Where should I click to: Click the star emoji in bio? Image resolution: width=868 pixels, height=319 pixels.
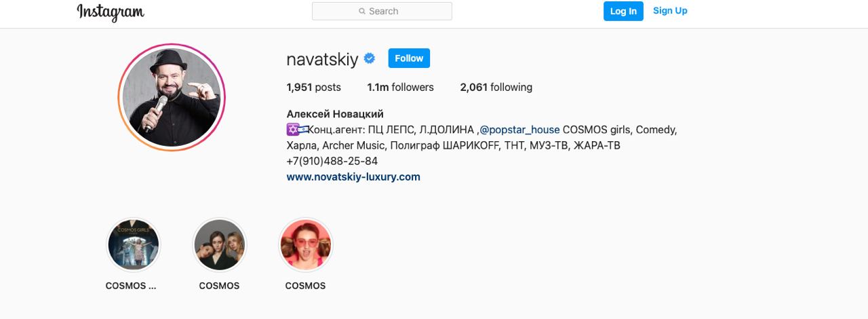[292, 130]
